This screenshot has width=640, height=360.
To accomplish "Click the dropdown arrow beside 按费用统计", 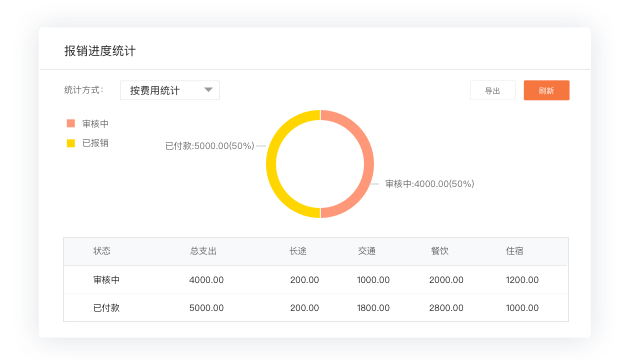I will coord(209,90).
